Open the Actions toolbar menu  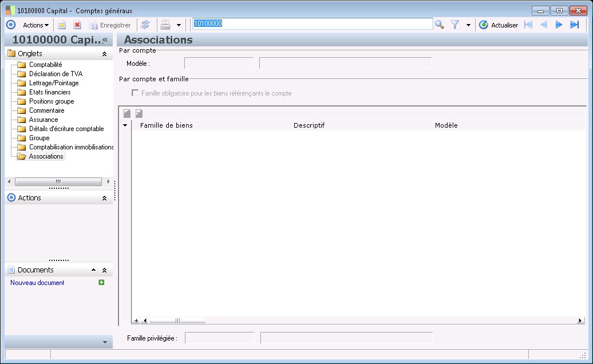point(35,25)
